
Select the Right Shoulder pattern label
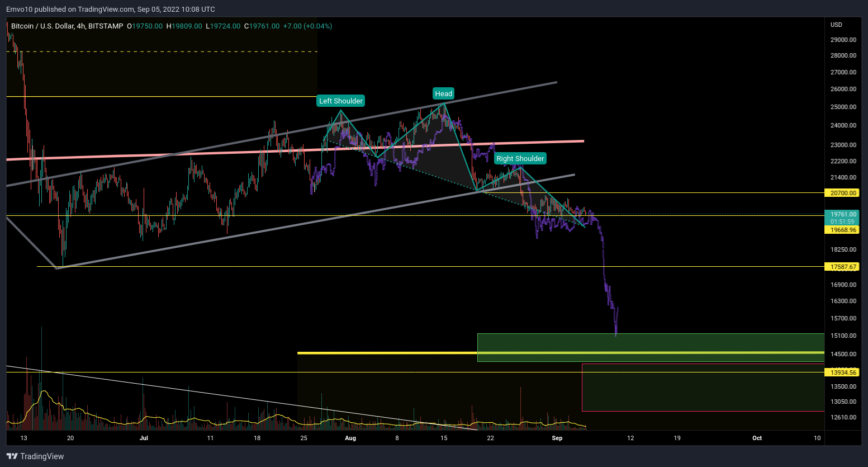[520, 158]
